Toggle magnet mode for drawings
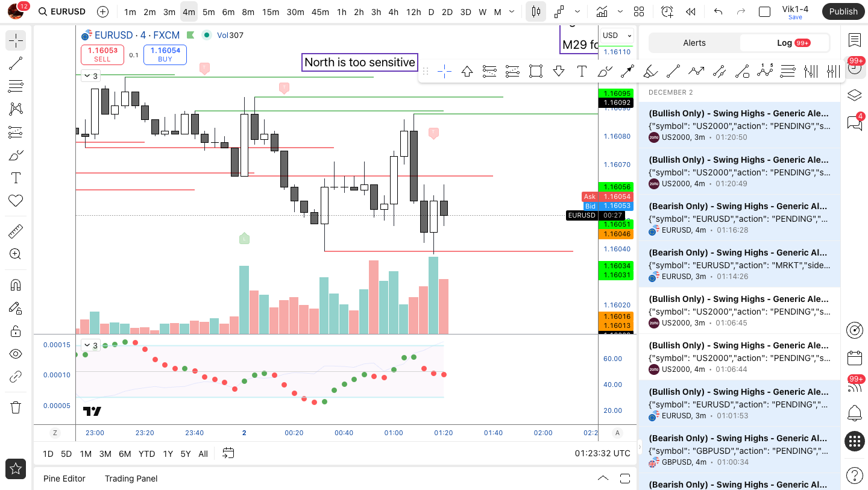The image size is (868, 490). tap(16, 285)
